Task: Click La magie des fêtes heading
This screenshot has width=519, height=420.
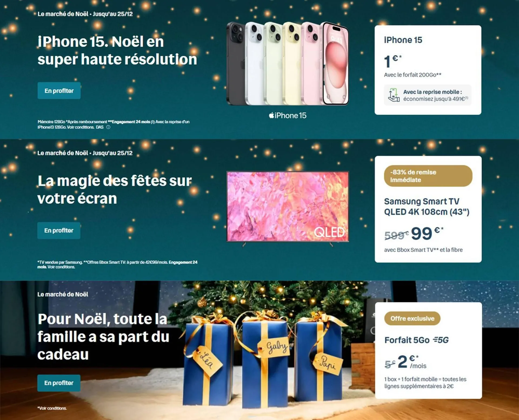Action: pos(115,189)
